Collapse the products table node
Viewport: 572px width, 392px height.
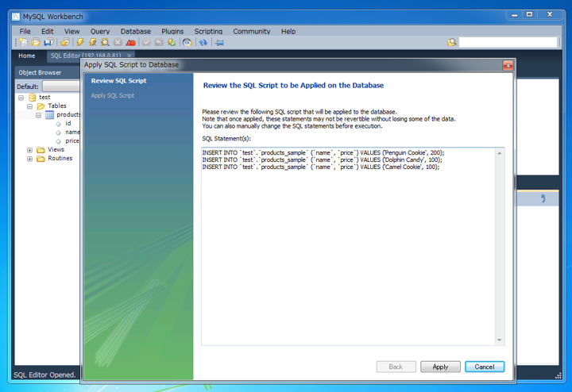coord(39,115)
